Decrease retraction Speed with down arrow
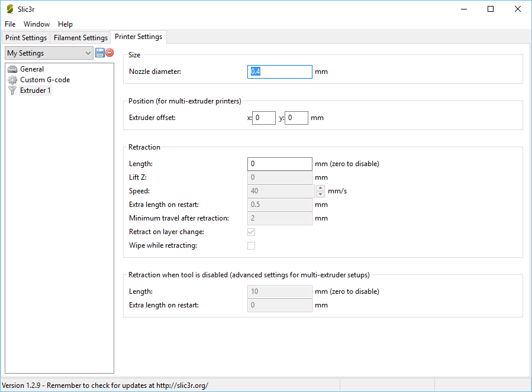The image size is (532, 392). pyautogui.click(x=320, y=195)
